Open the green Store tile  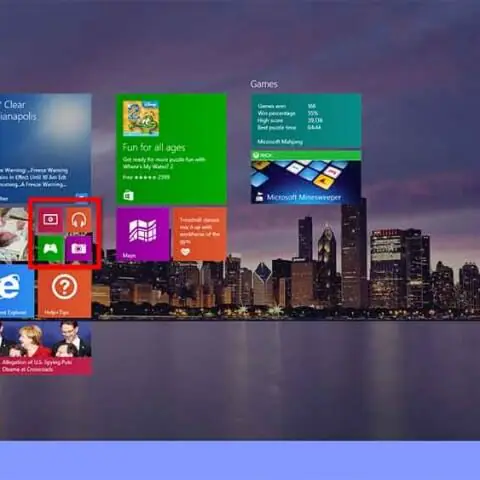[171, 149]
